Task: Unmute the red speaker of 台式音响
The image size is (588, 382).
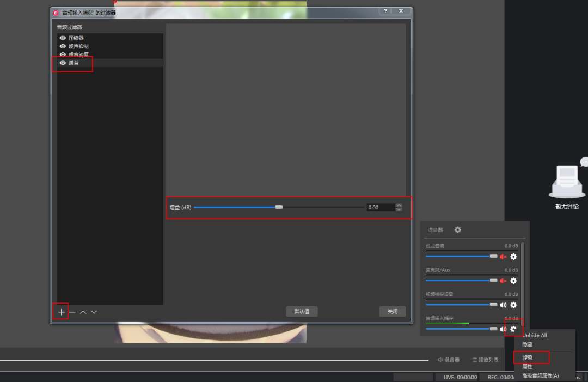Action: (503, 257)
